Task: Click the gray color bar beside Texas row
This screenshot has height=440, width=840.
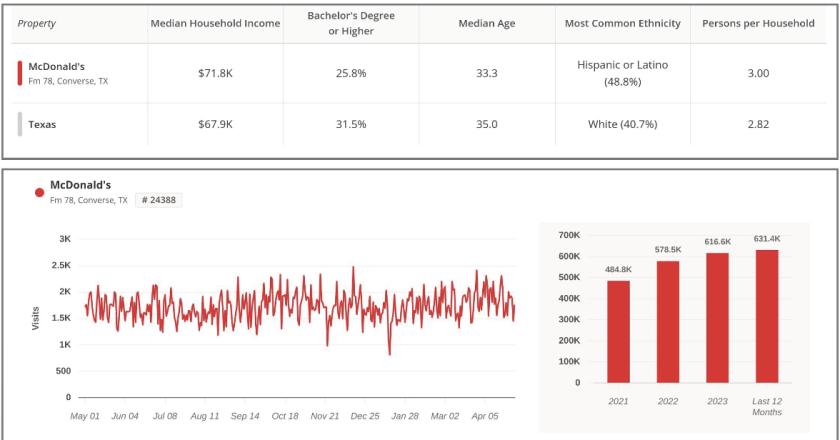Action: [20, 125]
